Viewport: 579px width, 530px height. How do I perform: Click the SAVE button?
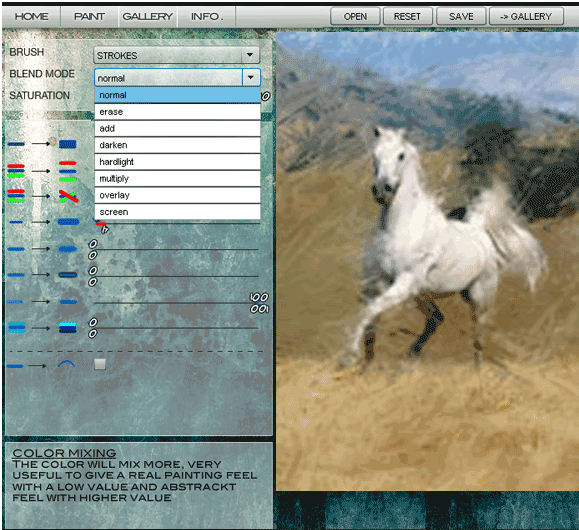point(461,17)
